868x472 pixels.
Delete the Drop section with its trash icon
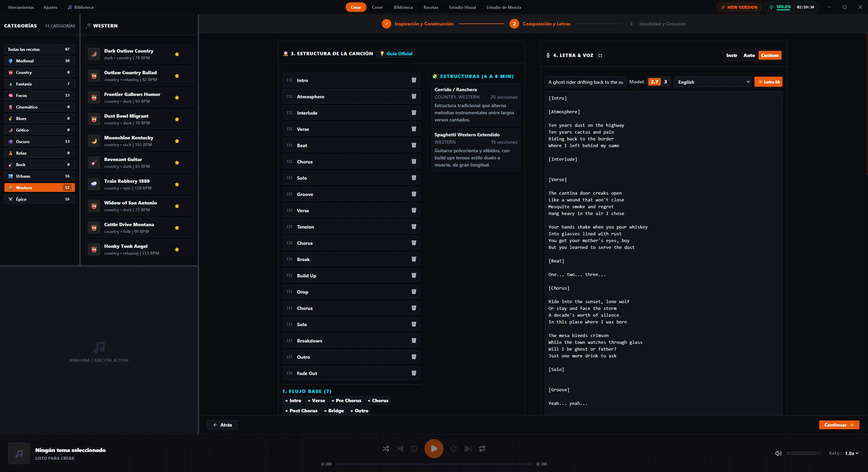(414, 292)
